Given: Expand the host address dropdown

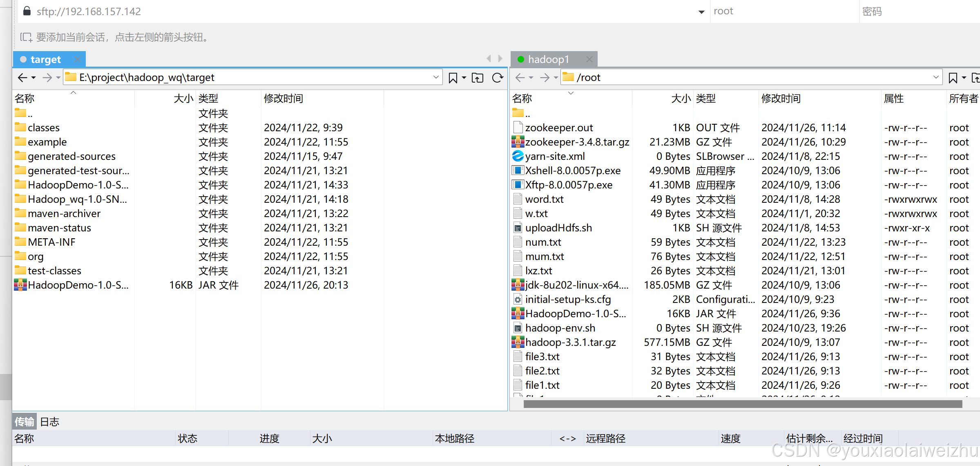Looking at the screenshot, I should (x=701, y=12).
